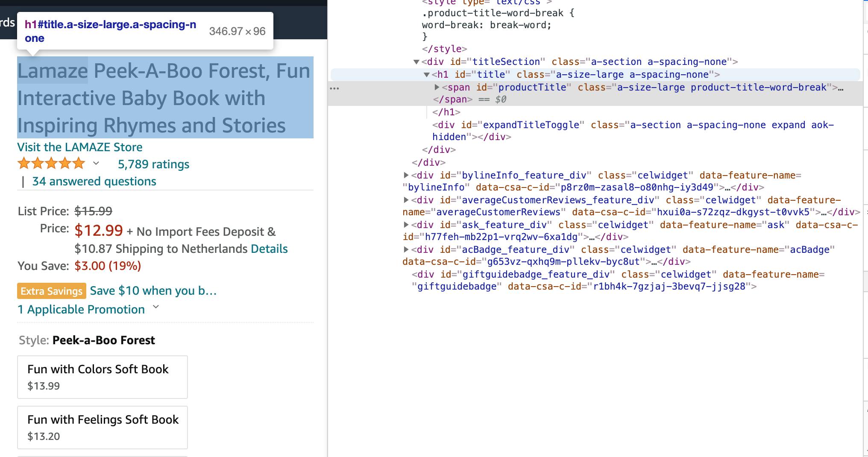Open shipping Details link
Image resolution: width=868 pixels, height=457 pixels.
pos(269,249)
